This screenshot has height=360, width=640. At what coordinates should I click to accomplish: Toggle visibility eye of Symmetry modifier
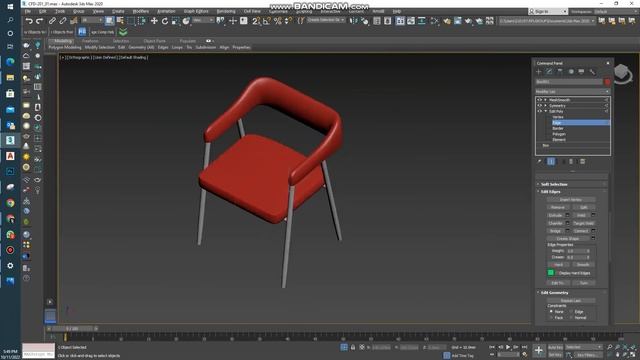pos(540,106)
